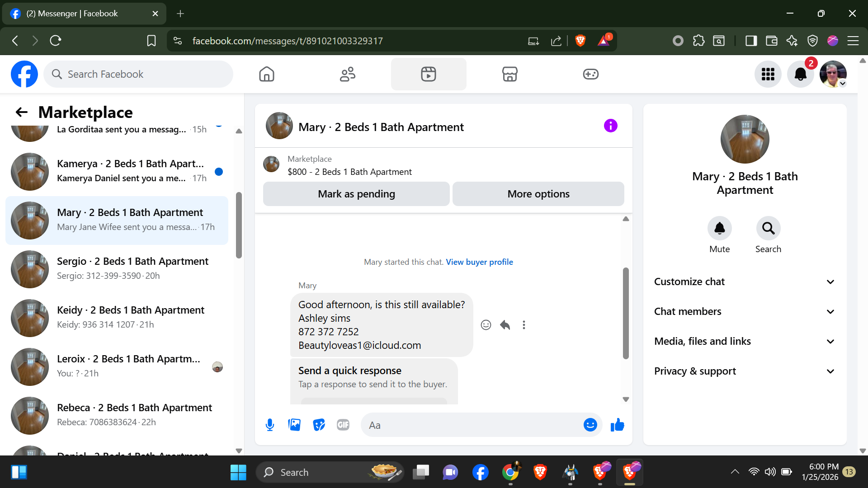This screenshot has width=868, height=488.
Task: Toggle the Brave sidebar panel
Action: pos(751,41)
